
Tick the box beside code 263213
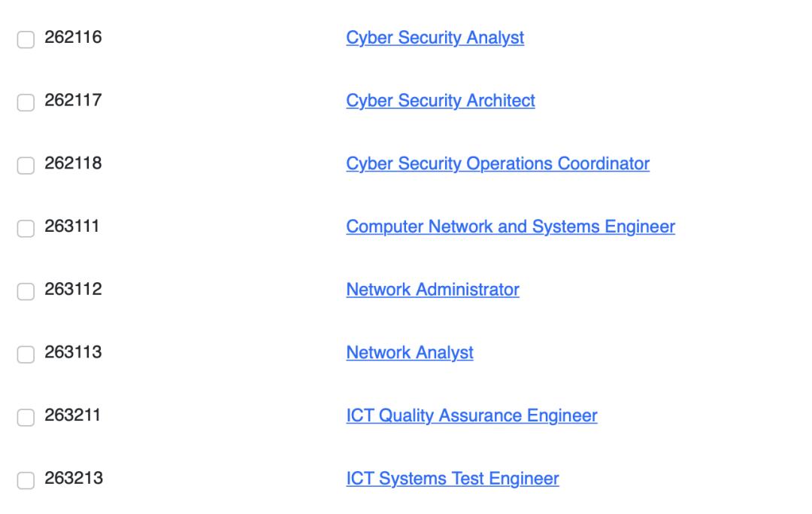click(x=26, y=480)
